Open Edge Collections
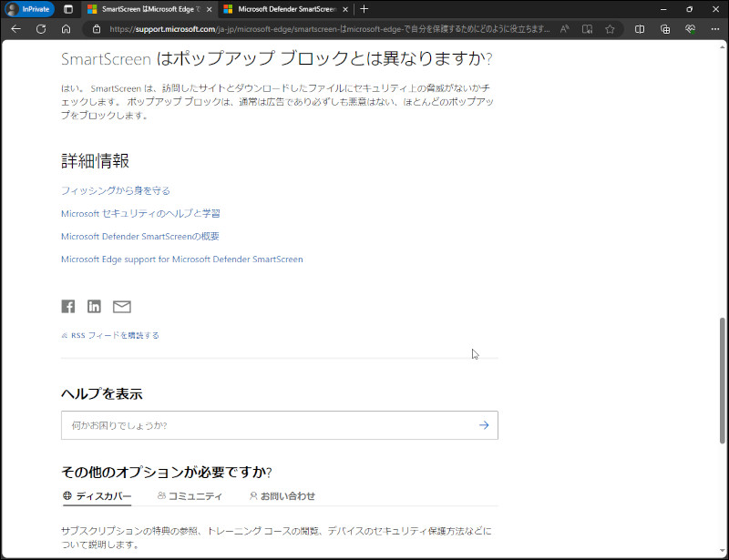This screenshot has width=729, height=560. tap(665, 29)
